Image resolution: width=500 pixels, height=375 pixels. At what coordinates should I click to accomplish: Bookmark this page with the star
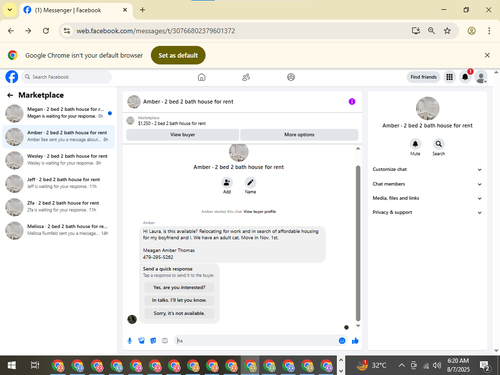point(447,31)
